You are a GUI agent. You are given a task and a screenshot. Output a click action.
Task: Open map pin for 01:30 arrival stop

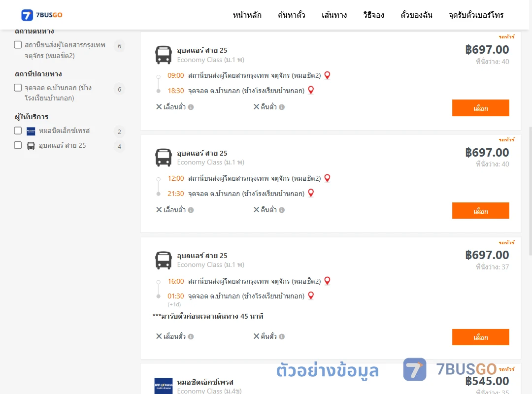tap(311, 295)
